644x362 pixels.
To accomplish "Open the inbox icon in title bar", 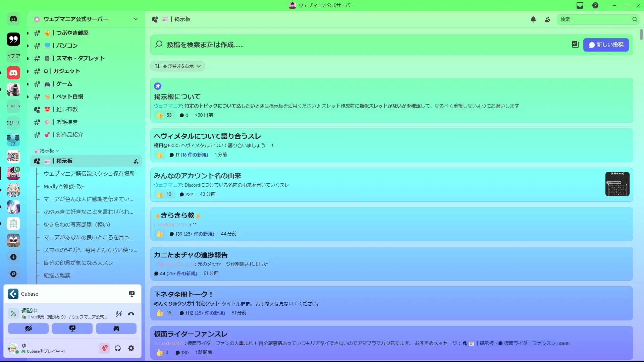I will (580, 5).
